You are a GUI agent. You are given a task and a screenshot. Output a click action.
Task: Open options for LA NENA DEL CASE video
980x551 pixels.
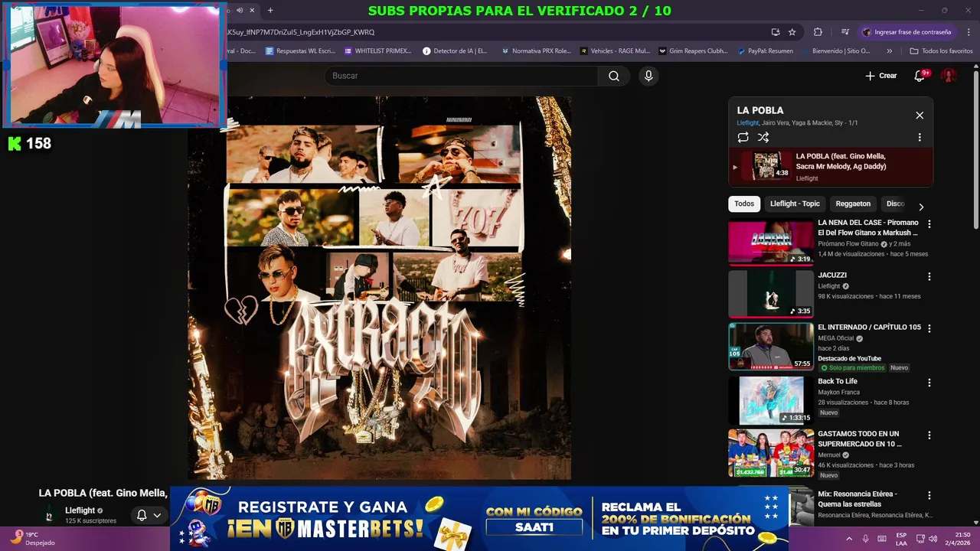click(929, 224)
